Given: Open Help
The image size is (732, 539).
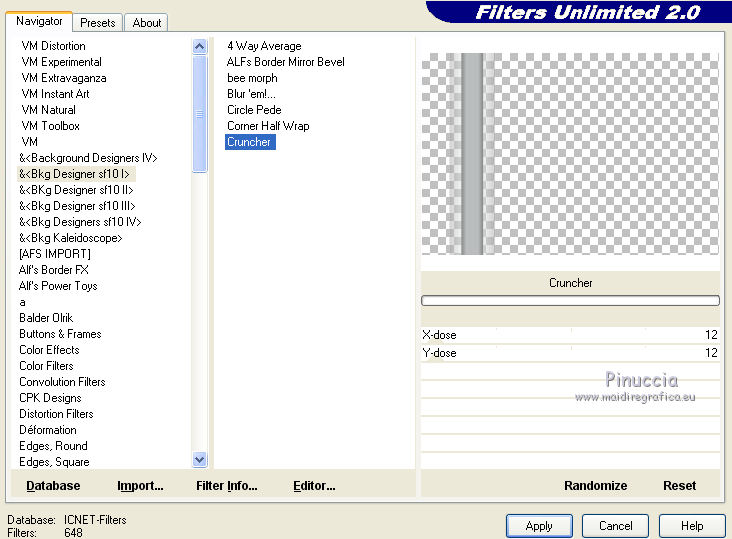Looking at the screenshot, I should click(692, 526).
